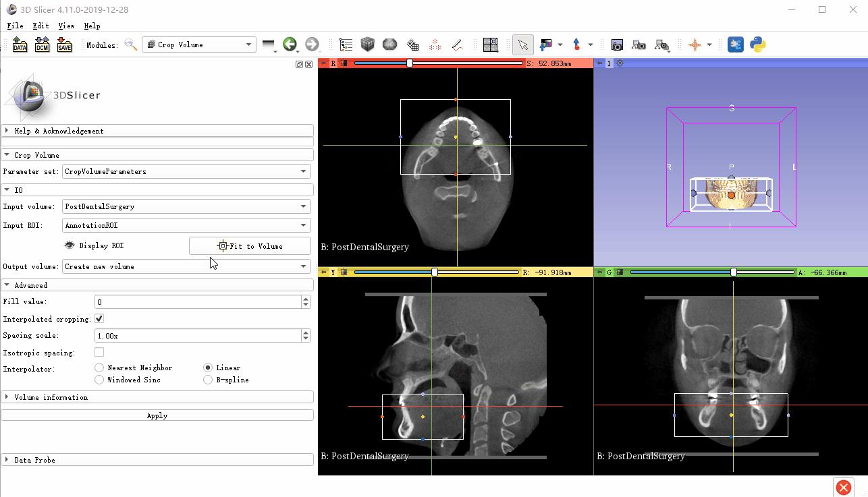Click the screenshot capture camera icon
Viewport: 868px width, 497px height.
(617, 45)
